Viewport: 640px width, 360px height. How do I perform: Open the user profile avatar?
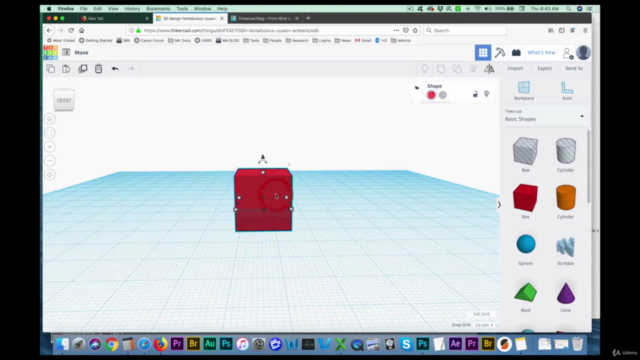[583, 52]
